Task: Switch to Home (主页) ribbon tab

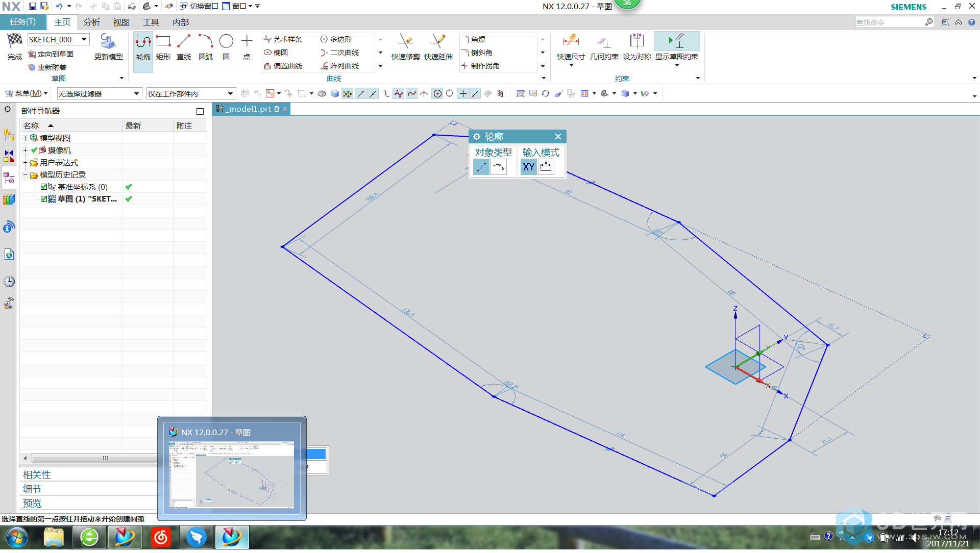Action: click(x=62, y=22)
